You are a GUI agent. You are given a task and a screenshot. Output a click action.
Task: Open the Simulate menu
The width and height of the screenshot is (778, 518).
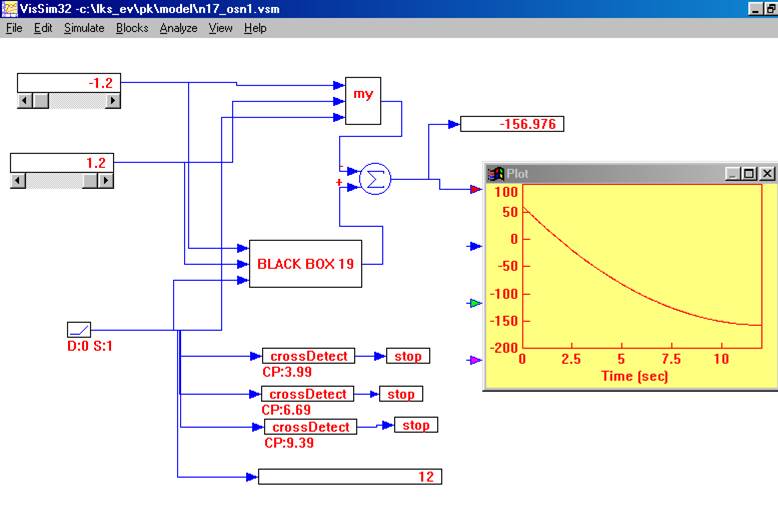pos(84,28)
